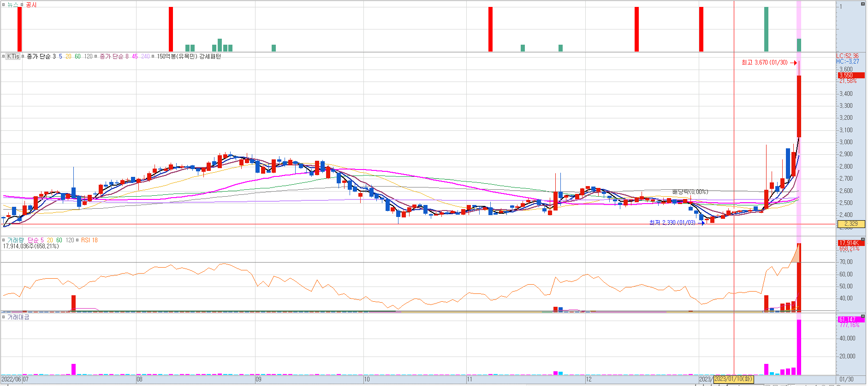Click the lavender 240 period legend entry
The image size is (868, 386).
pos(145,56)
